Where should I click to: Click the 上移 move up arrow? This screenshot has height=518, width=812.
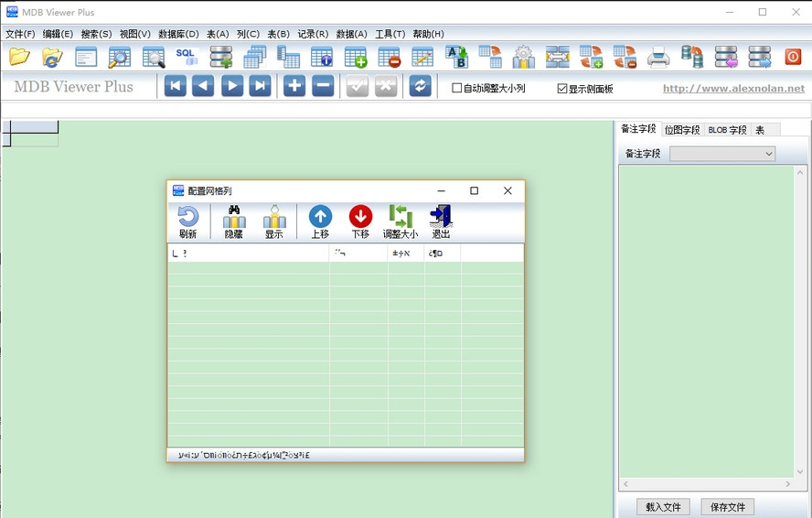[320, 221]
